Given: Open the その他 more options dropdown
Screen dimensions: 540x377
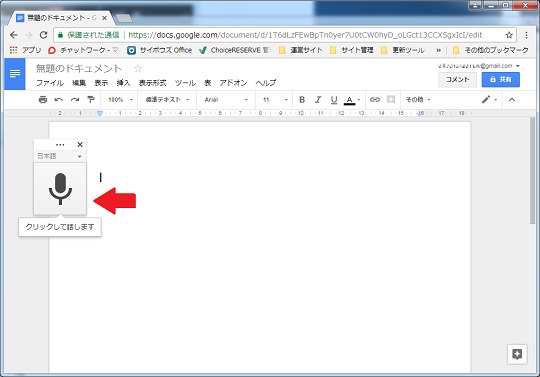Looking at the screenshot, I should click(418, 100).
